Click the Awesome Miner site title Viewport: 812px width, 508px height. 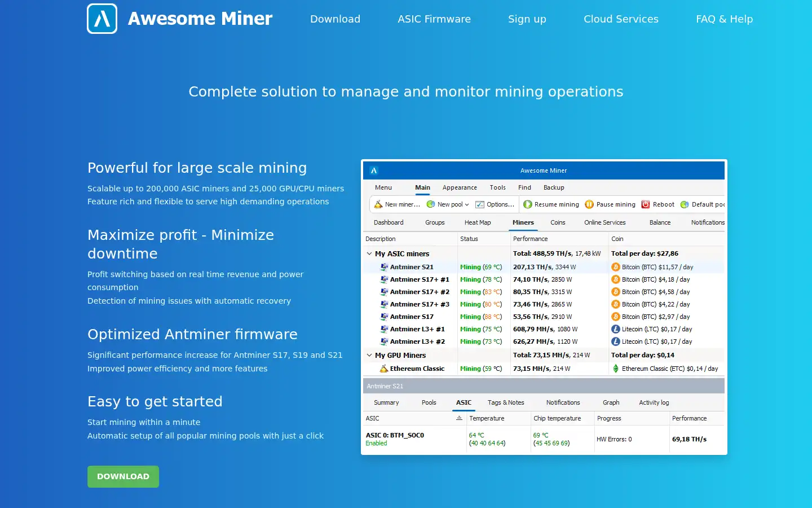[x=200, y=19]
